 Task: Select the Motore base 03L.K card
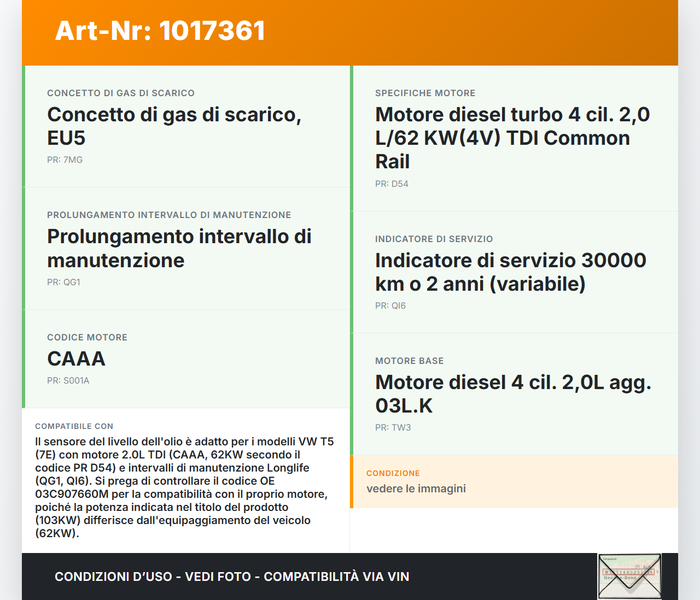[513, 393]
